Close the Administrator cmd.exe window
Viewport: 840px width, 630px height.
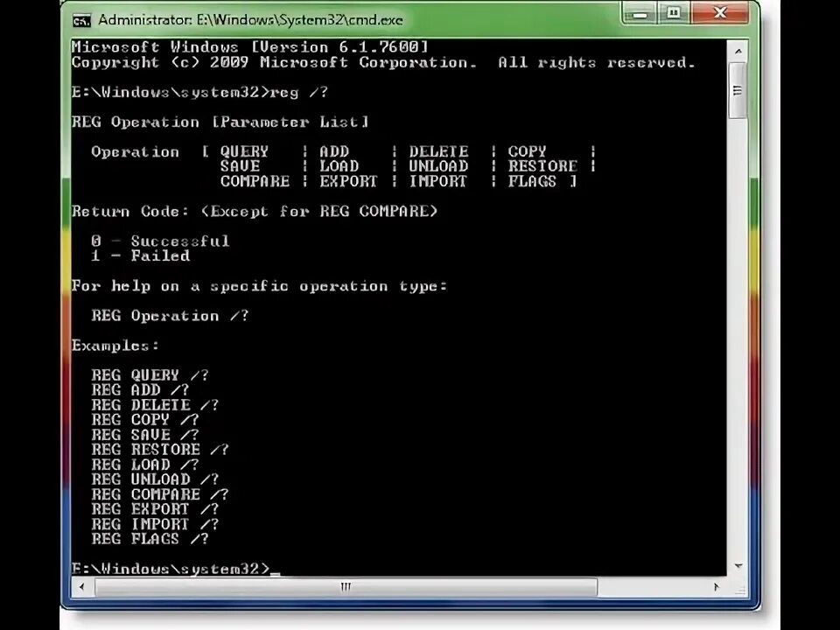click(719, 13)
